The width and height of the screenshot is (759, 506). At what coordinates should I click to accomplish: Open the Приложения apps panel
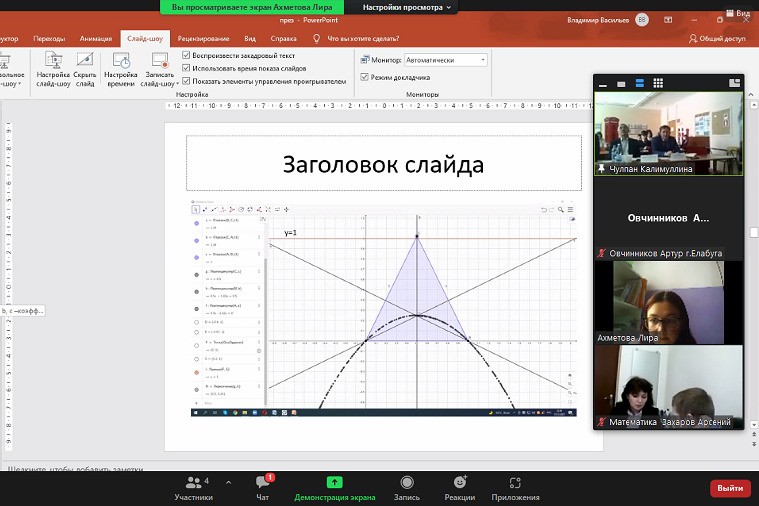(515, 487)
